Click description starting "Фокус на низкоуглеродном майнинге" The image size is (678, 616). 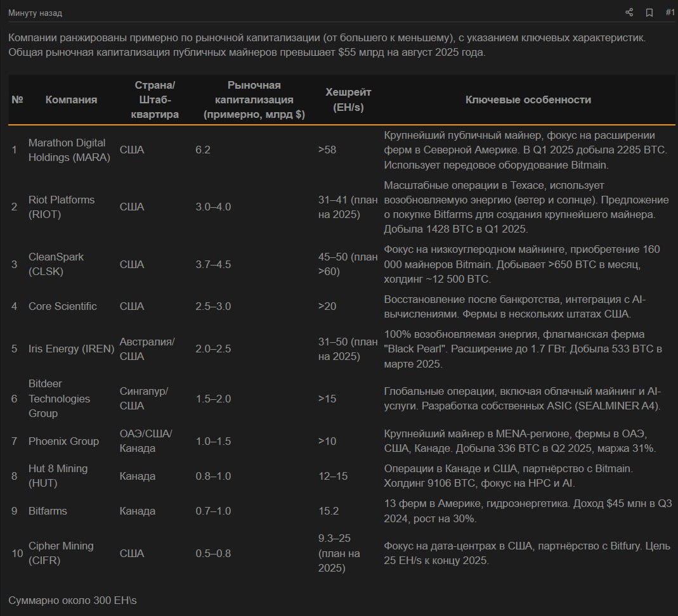[x=522, y=264]
